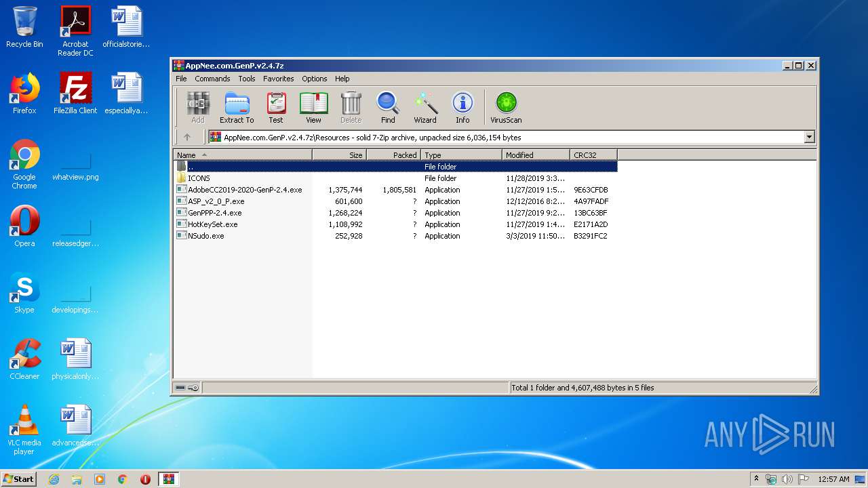
Task: Click the Delete trash icon
Action: pyautogui.click(x=351, y=108)
